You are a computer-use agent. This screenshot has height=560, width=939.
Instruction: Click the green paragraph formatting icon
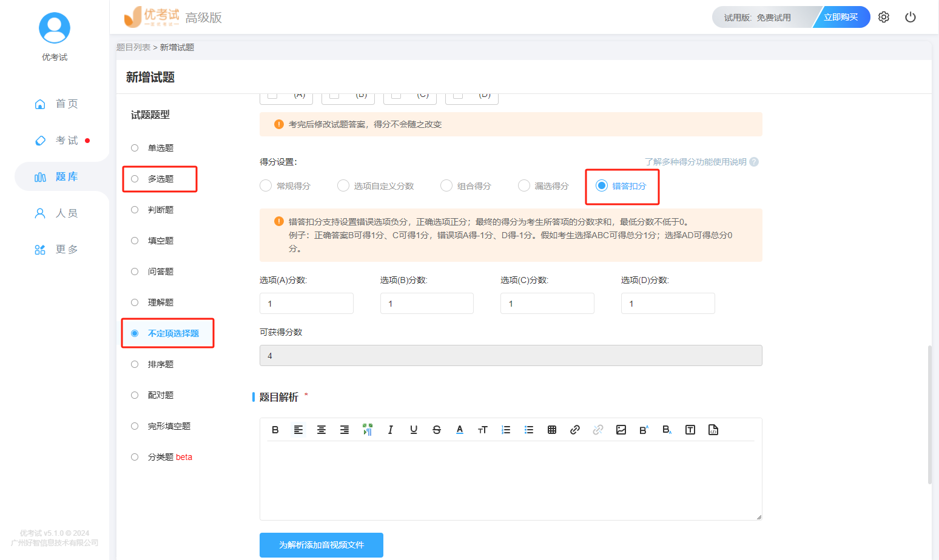coord(368,430)
